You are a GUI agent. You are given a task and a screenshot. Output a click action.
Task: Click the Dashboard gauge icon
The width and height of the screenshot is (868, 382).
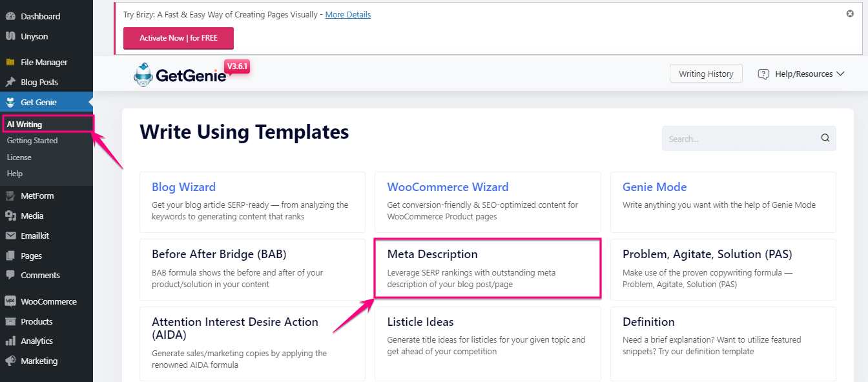pos(10,16)
